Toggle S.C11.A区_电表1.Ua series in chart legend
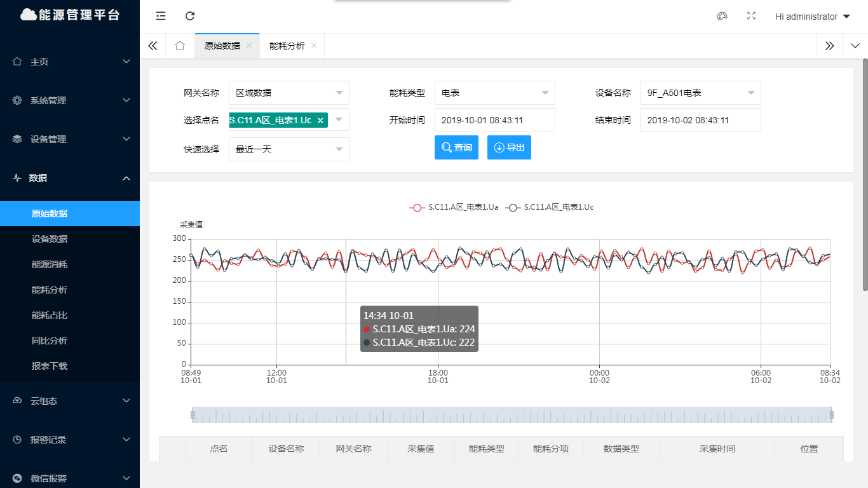868x488 pixels. [x=454, y=207]
